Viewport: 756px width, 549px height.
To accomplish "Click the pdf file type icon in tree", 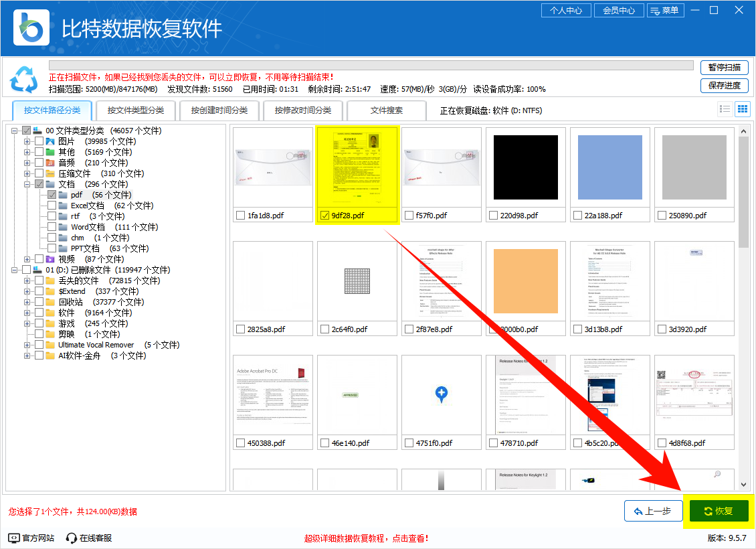I will 64,194.
